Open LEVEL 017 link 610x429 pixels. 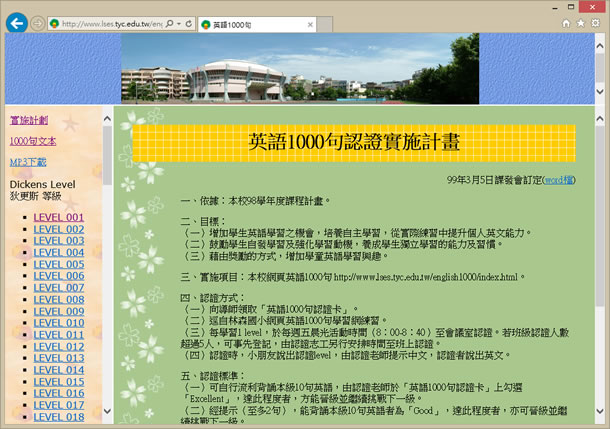tap(59, 405)
